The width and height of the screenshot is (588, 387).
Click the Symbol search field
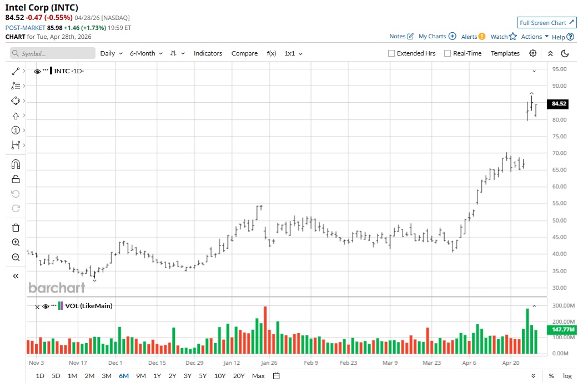[53, 53]
